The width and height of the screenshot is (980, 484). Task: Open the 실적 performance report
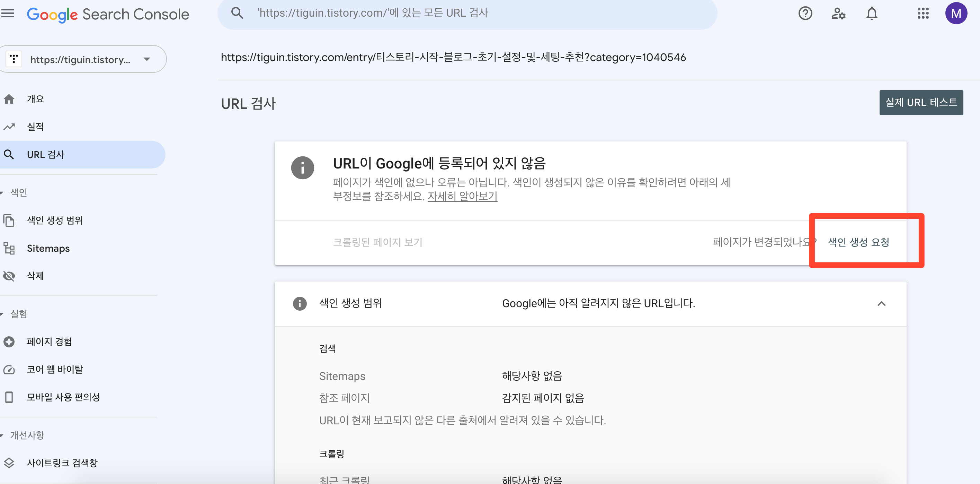click(x=35, y=127)
